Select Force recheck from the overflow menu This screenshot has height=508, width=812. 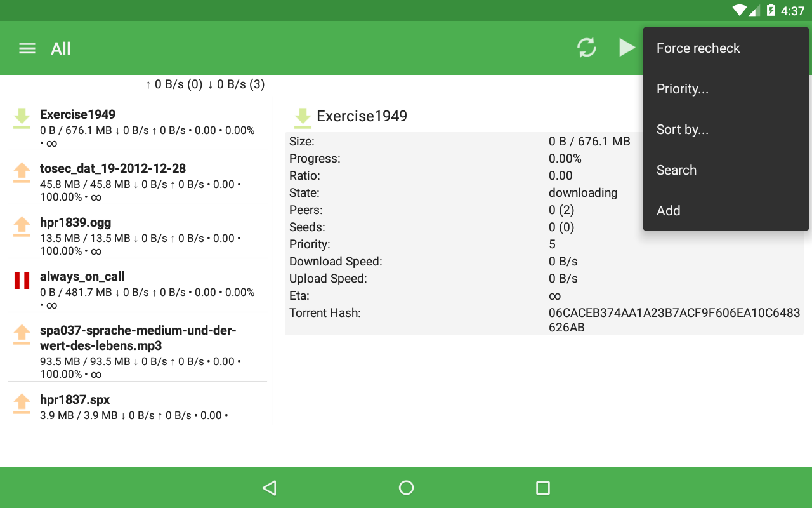[x=726, y=48]
